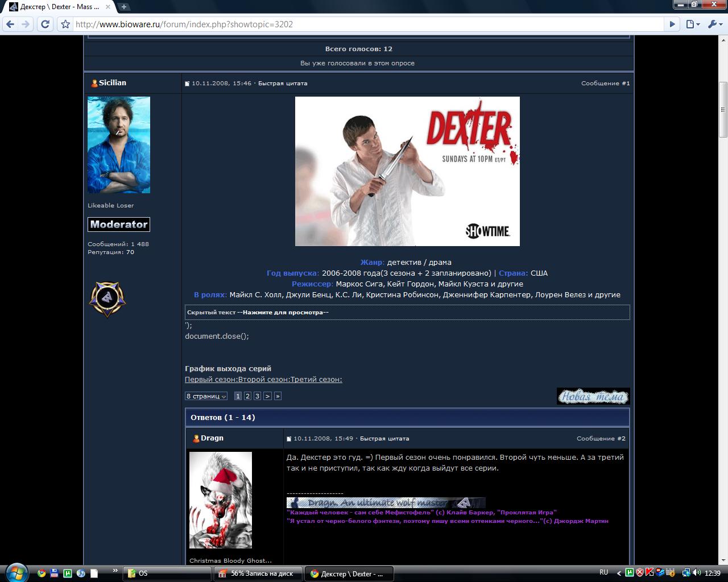
Task: Click Быстрая цитата on message #1
Action: (x=283, y=84)
